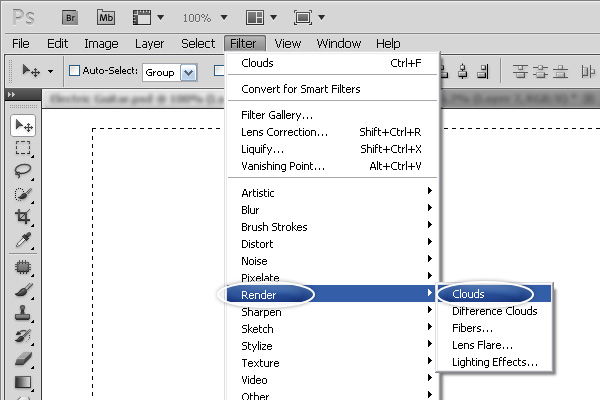Expand the Blur filter submenu

point(332,210)
